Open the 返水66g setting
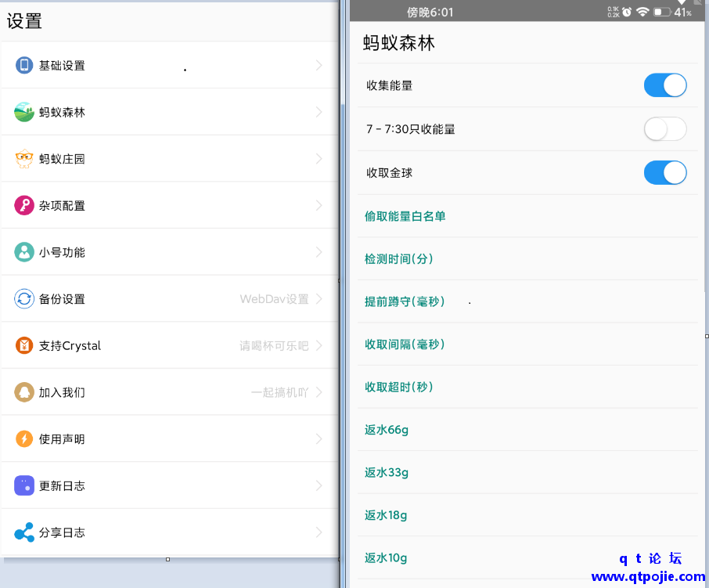709x588 pixels. click(x=387, y=430)
